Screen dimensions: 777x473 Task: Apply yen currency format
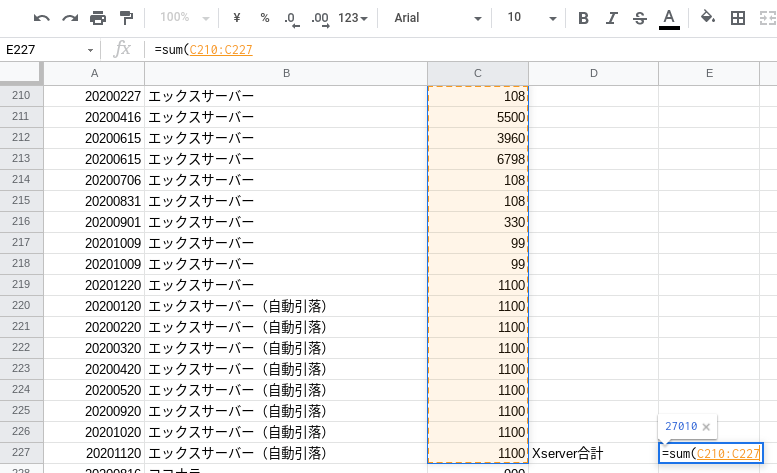pyautogui.click(x=237, y=18)
